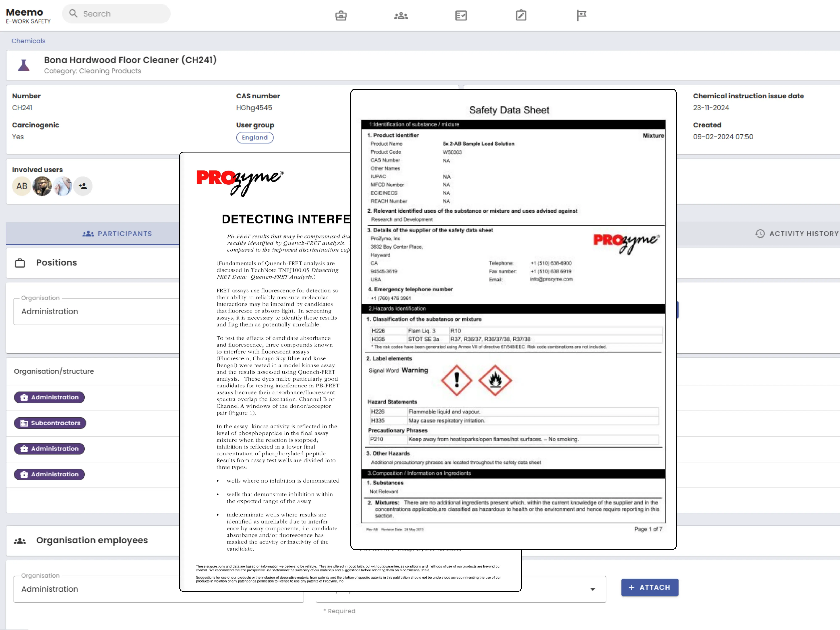This screenshot has height=630, width=840.
Task: Open the briefcase icon in top navigation
Action: [341, 16]
